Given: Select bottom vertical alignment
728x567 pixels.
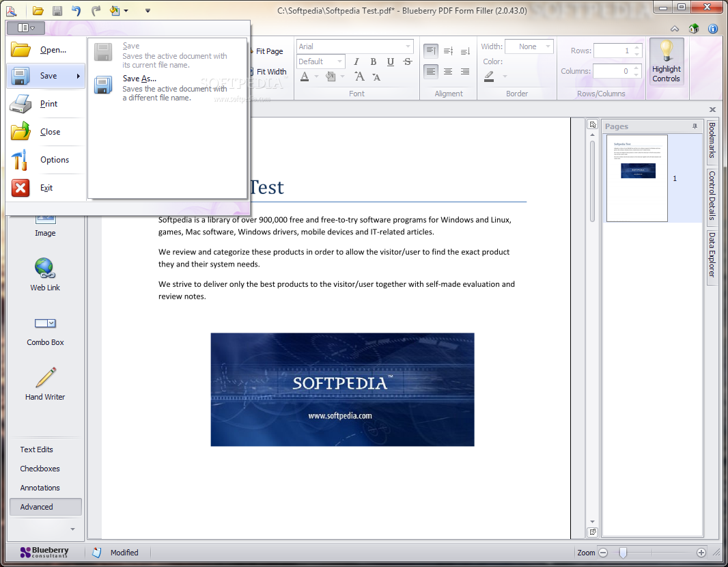Looking at the screenshot, I should (465, 51).
